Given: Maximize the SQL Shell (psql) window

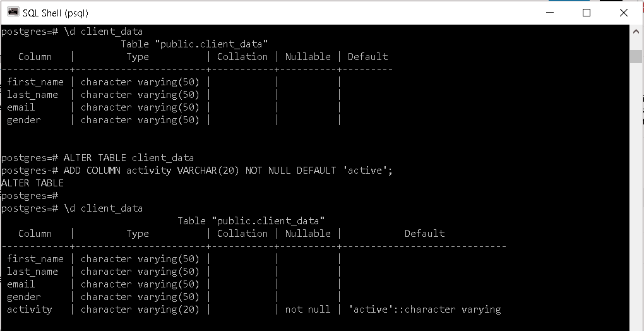Looking at the screenshot, I should pyautogui.click(x=587, y=13).
